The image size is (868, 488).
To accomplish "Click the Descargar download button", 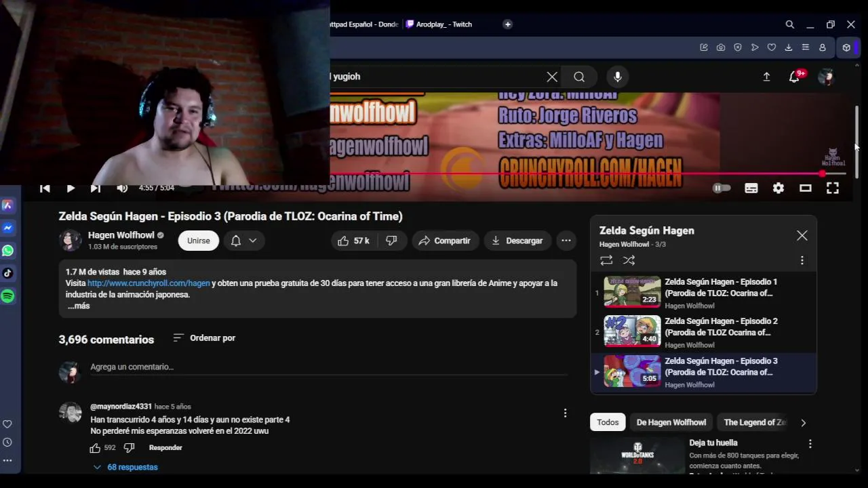I will (517, 241).
